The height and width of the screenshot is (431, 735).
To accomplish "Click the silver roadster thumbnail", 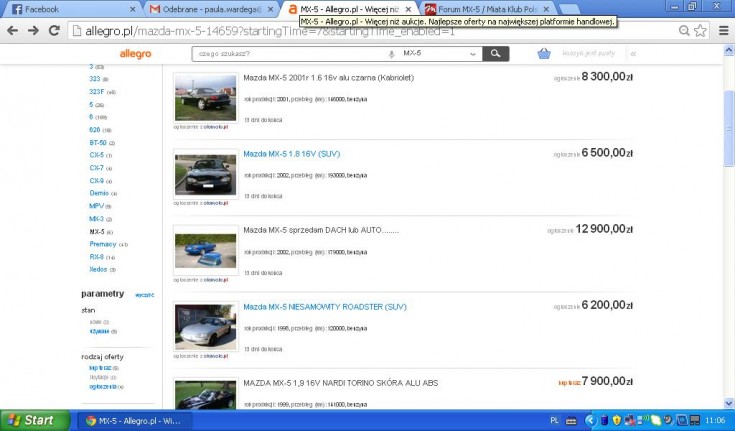I will [206, 327].
